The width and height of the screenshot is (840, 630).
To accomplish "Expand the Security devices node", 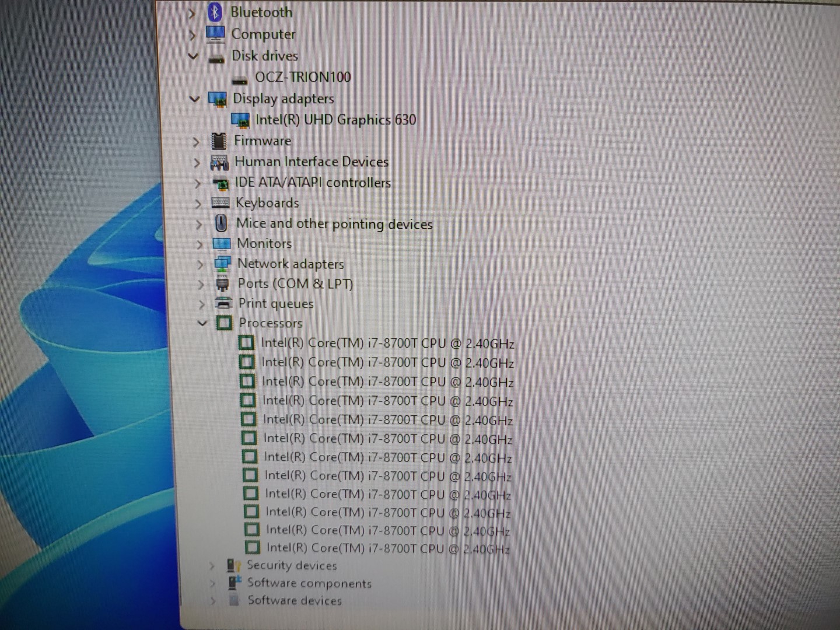I will pos(212,566).
